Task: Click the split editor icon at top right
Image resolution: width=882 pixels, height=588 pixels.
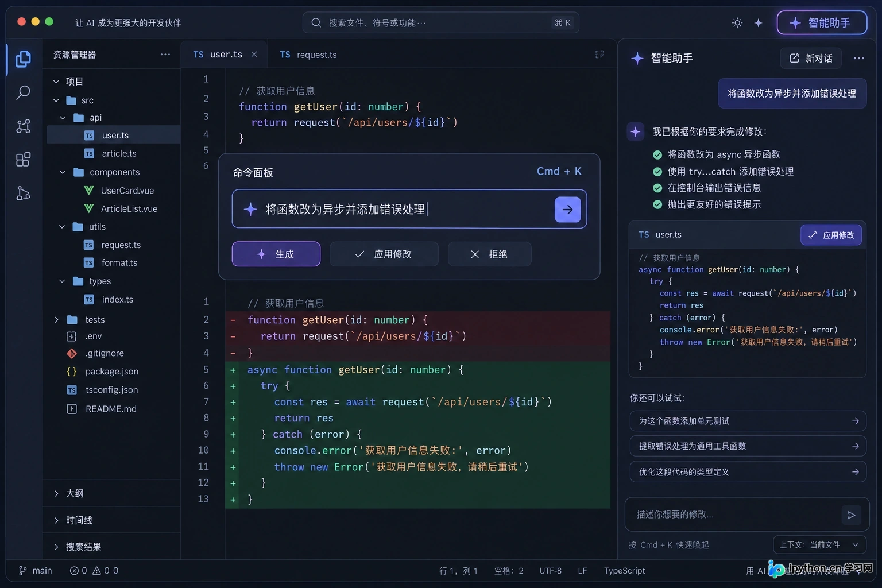Action: point(599,54)
